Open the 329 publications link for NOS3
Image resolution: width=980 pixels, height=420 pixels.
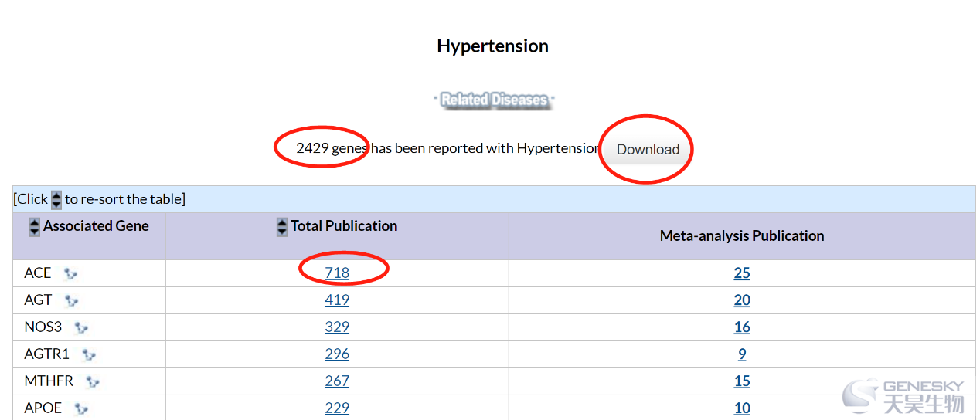pyautogui.click(x=337, y=327)
